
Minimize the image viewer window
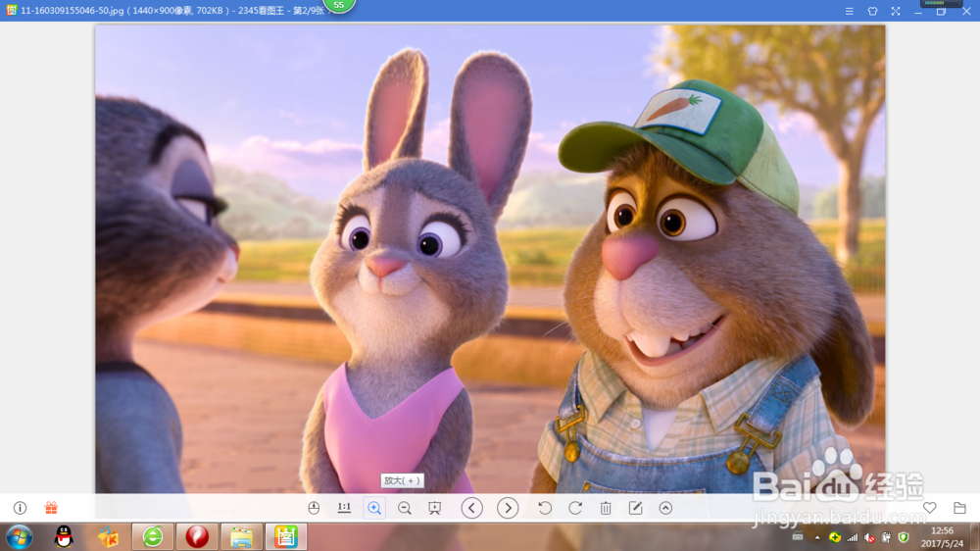point(918,11)
